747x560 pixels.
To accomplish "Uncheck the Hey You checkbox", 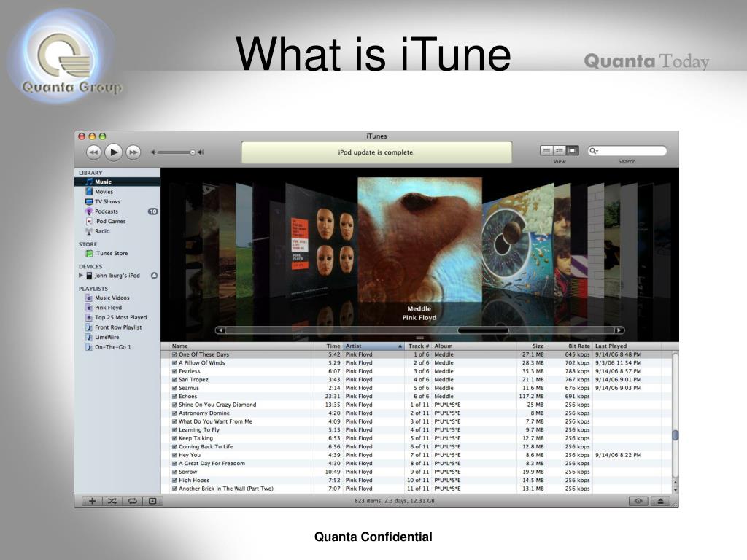I will 174,455.
